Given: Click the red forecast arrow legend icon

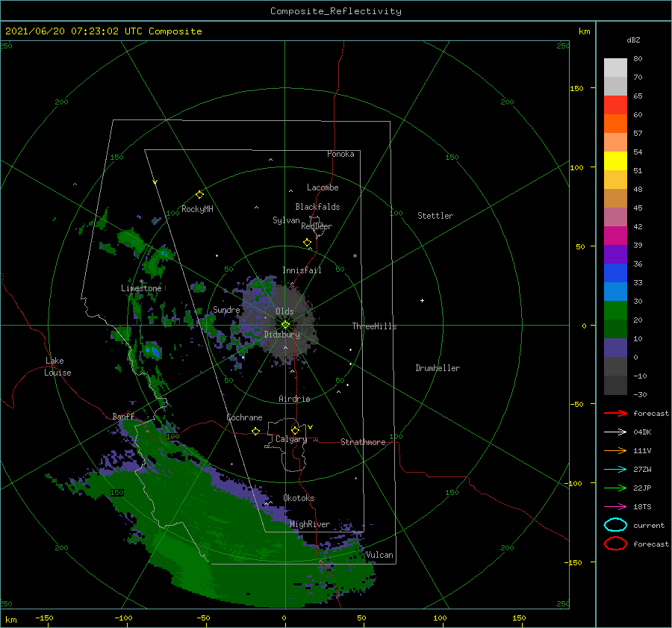Looking at the screenshot, I should tap(615, 413).
